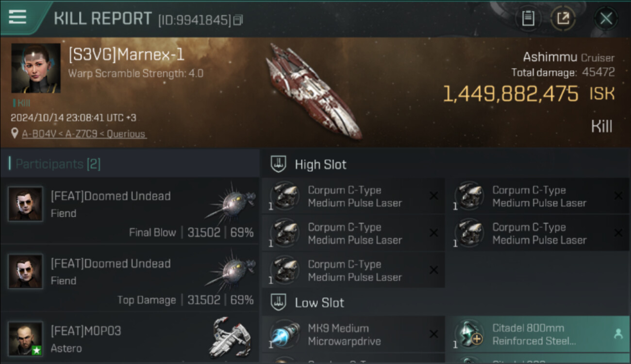Open Doomed Undead Final Blow portrait
The image size is (631, 364).
[x=25, y=204]
